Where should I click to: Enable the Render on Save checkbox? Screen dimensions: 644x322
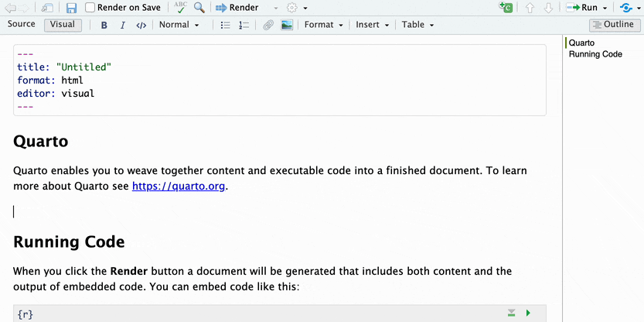click(x=90, y=8)
